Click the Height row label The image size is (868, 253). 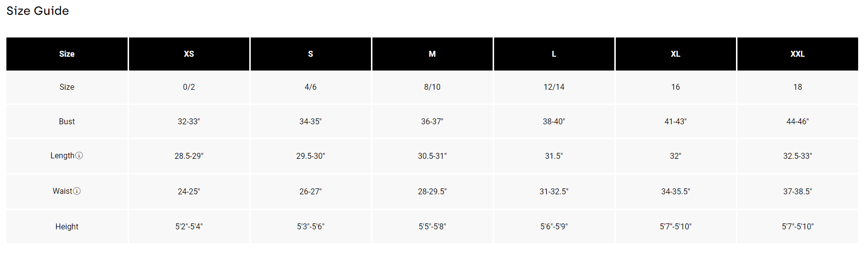pyautogui.click(x=67, y=226)
